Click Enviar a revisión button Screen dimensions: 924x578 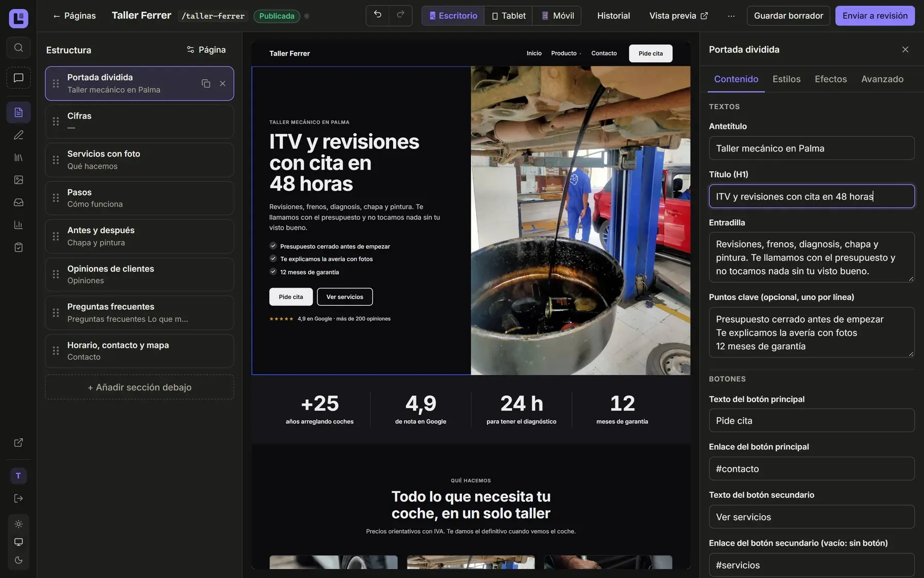875,16
